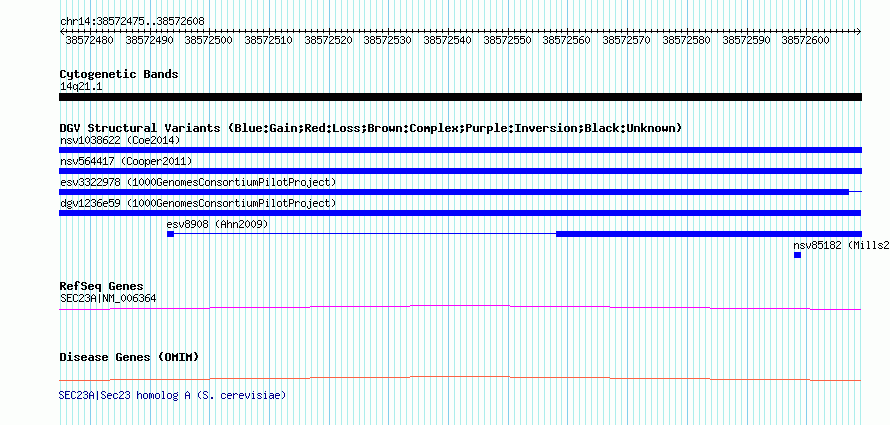Open SEC23A|Sec23 homolog A OMIM link
The width and height of the screenshot is (890, 425).
coord(173,395)
